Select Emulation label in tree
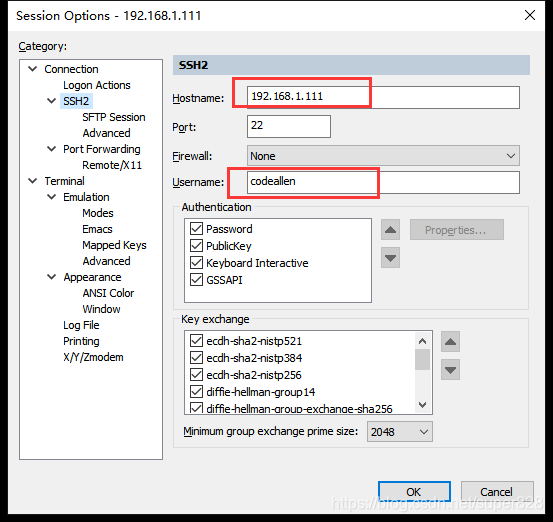 tap(86, 197)
